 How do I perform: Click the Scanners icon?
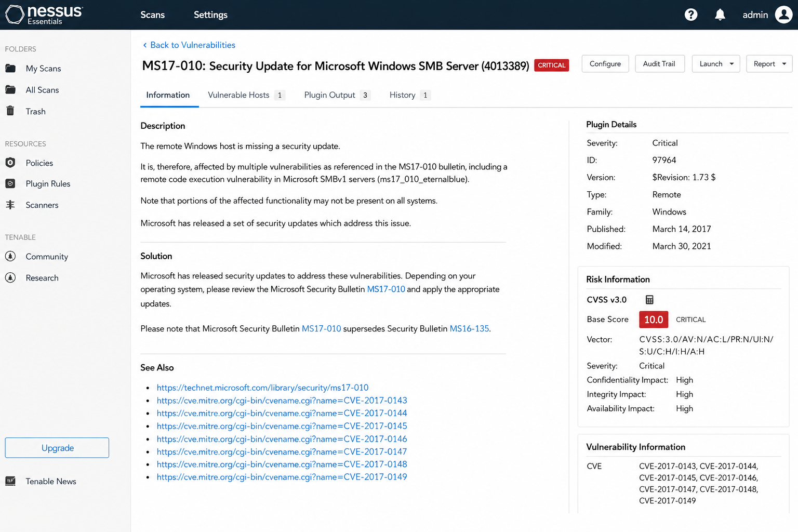(10, 205)
